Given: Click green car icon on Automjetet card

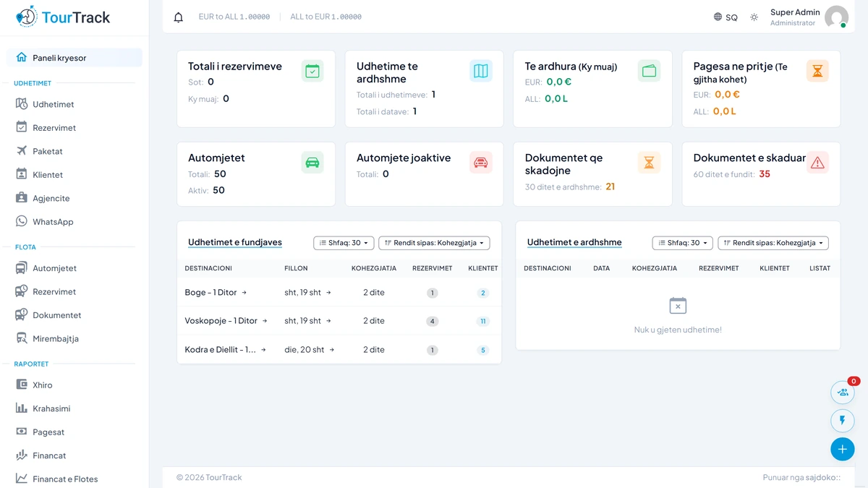Looking at the screenshot, I should point(312,163).
